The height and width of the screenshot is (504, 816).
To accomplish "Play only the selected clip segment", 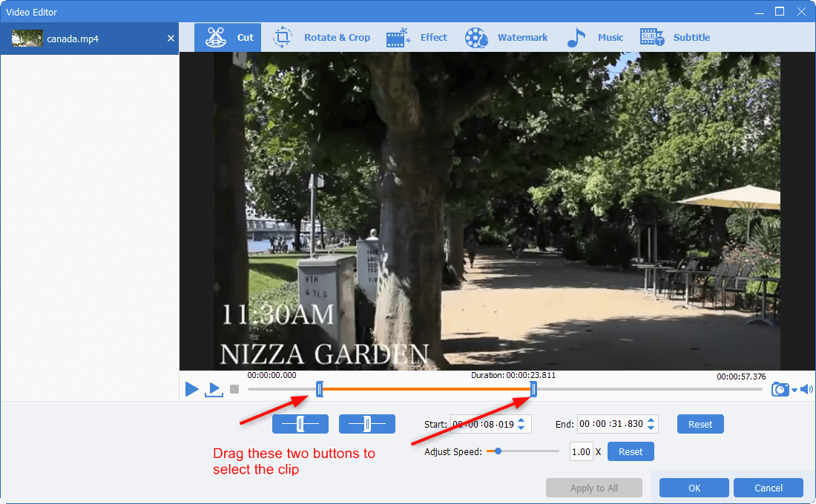I will pos(214,389).
